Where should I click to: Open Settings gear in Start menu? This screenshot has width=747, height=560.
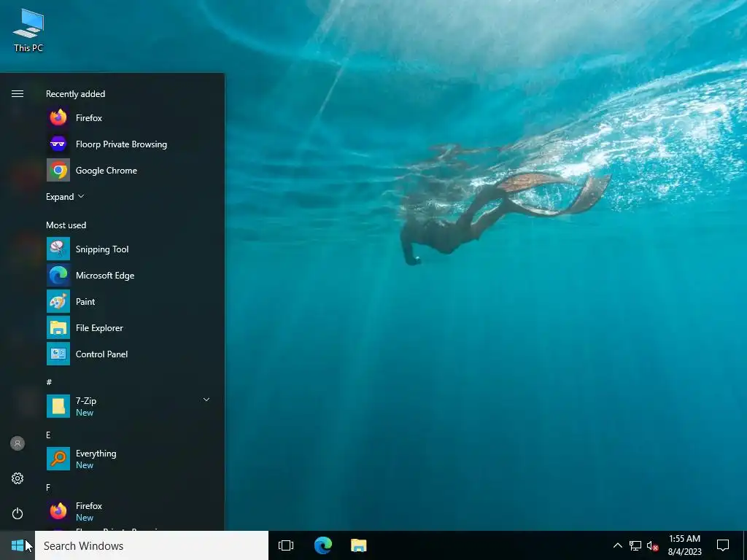point(18,478)
